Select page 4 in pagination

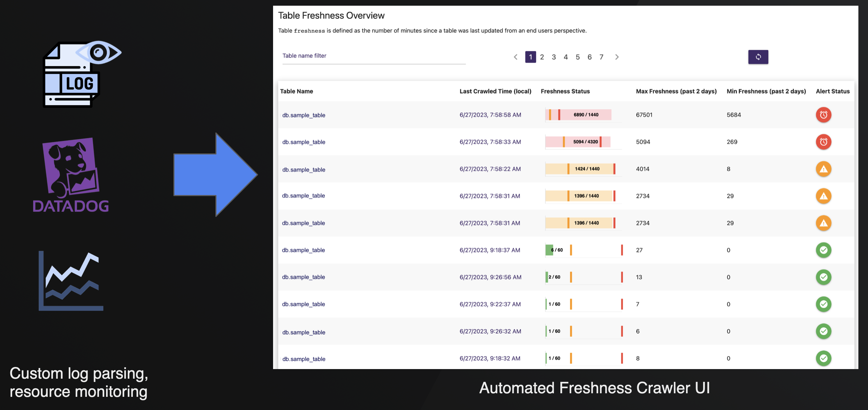(x=566, y=57)
